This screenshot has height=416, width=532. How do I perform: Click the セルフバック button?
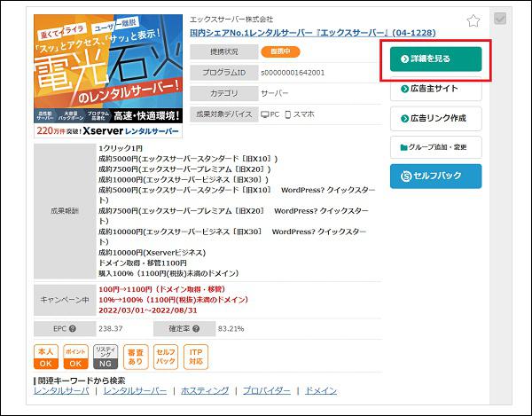(435, 177)
